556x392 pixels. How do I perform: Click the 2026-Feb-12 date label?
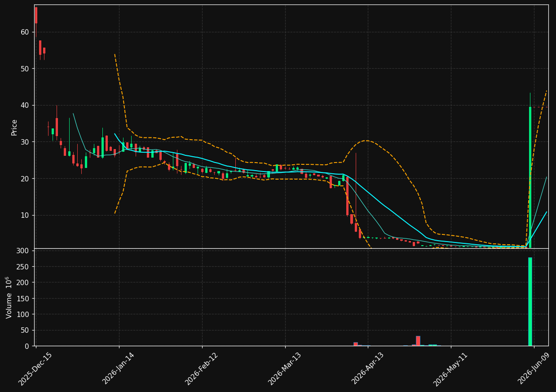coord(201,369)
